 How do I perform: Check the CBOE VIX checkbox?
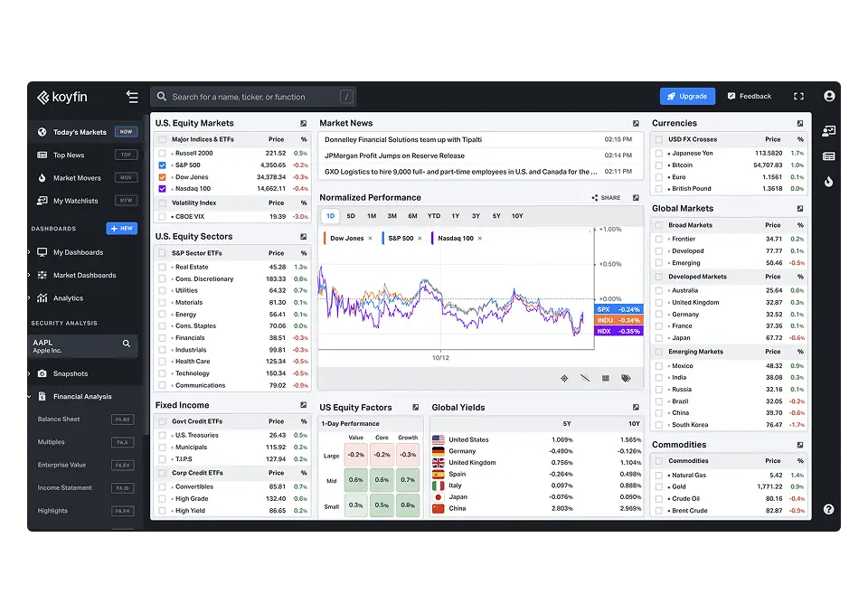click(162, 217)
